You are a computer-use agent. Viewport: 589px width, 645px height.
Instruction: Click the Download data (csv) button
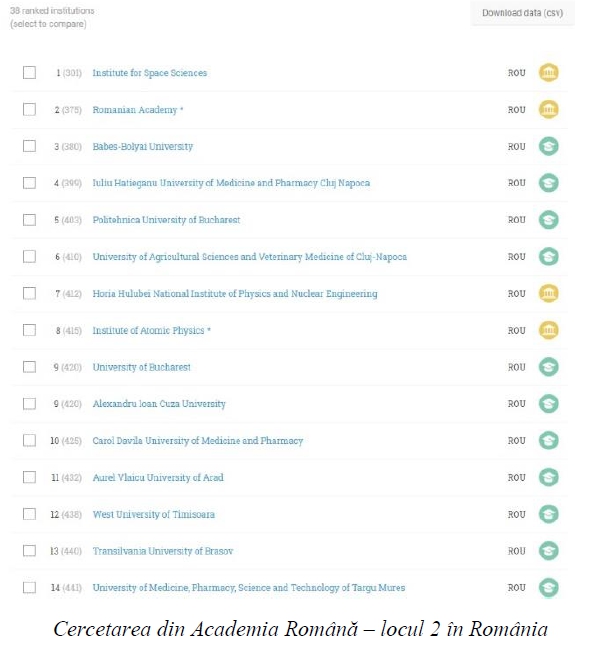[522, 13]
